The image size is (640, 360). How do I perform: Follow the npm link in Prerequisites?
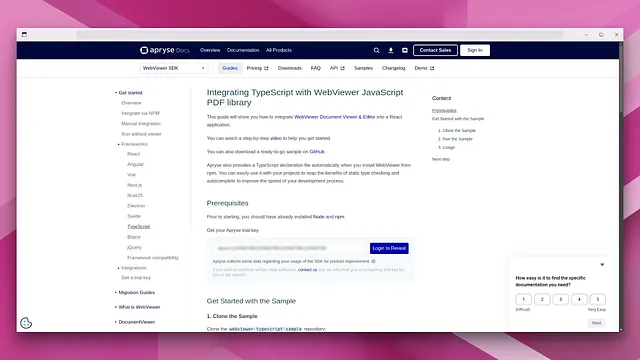coord(339,217)
